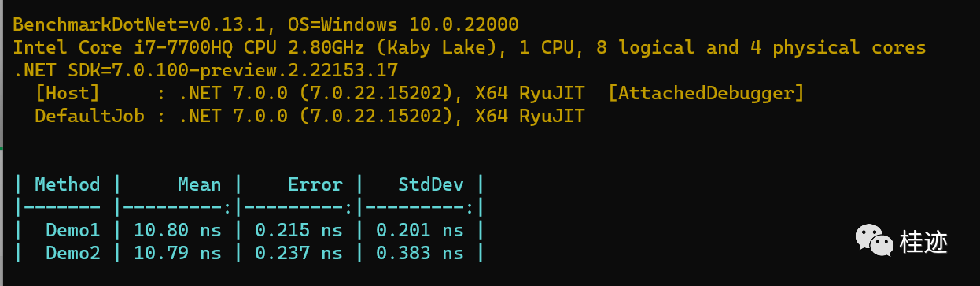Click the 0.383 ns StdDev value
980x286 pixels.
420,253
